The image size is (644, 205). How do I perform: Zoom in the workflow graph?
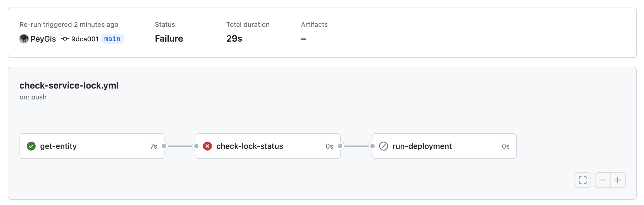(x=618, y=180)
